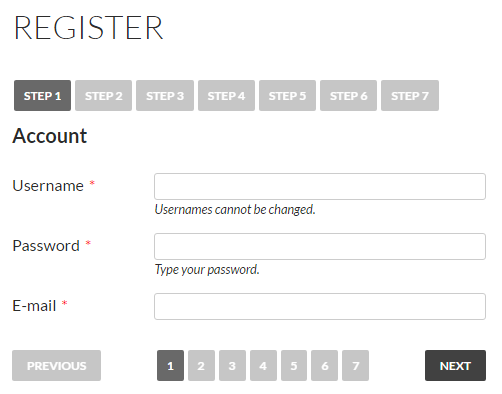This screenshot has width=502, height=394.
Task: Click the Step 5 tab
Action: click(287, 96)
